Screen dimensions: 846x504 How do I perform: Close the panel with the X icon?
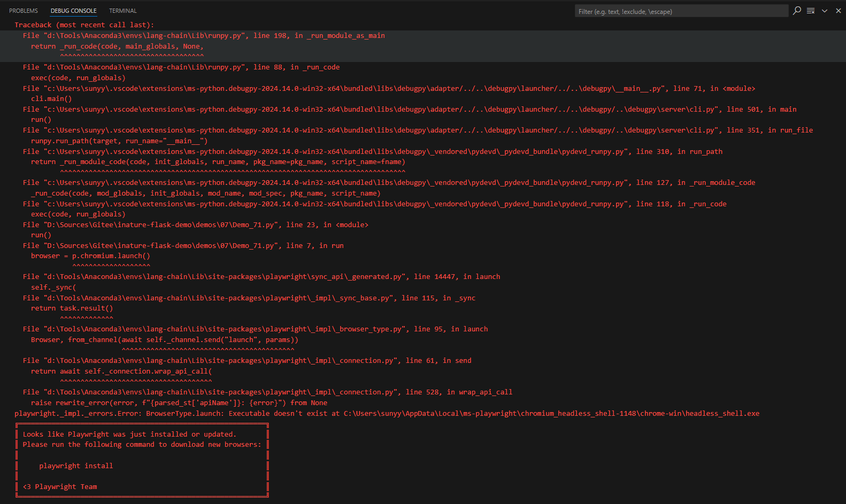(838, 11)
